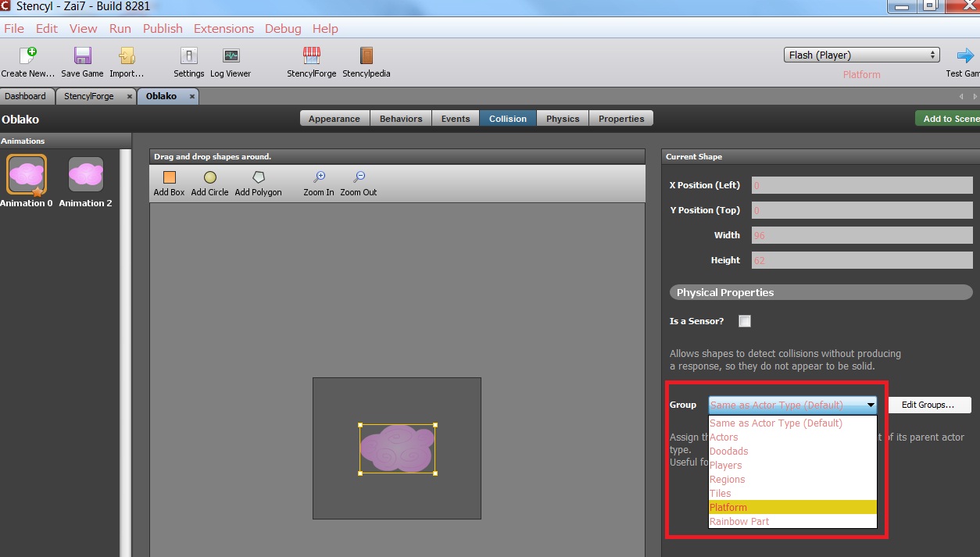The image size is (980, 557).
Task: Add a Polygon collision shape
Action: point(258,178)
